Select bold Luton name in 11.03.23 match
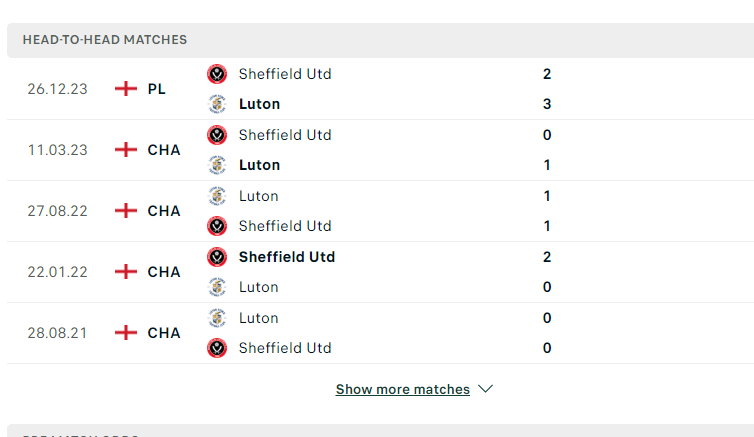 click(x=259, y=165)
